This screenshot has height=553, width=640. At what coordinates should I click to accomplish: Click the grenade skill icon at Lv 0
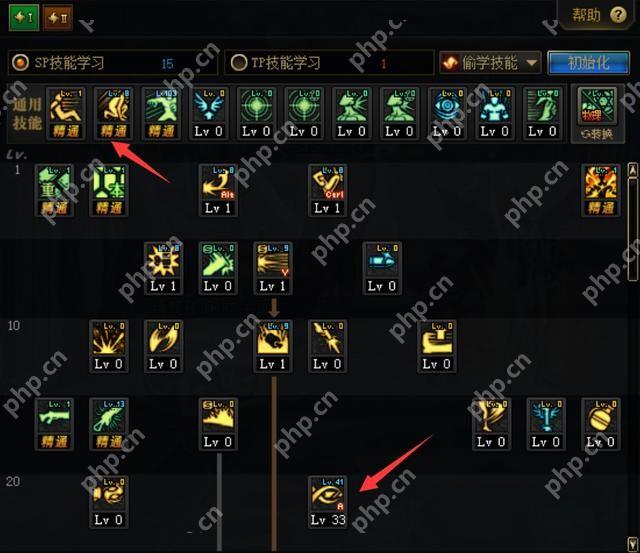point(600,424)
